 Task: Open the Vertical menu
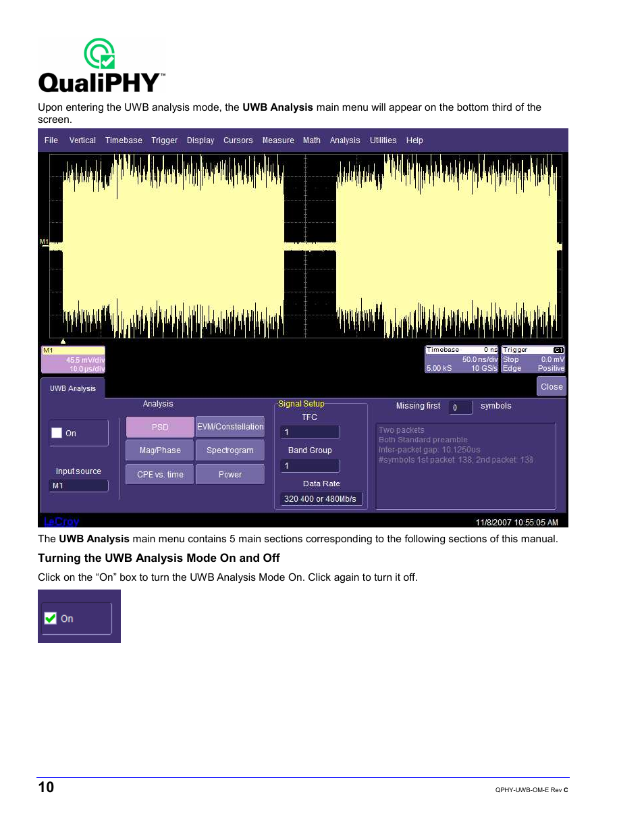coord(82,140)
